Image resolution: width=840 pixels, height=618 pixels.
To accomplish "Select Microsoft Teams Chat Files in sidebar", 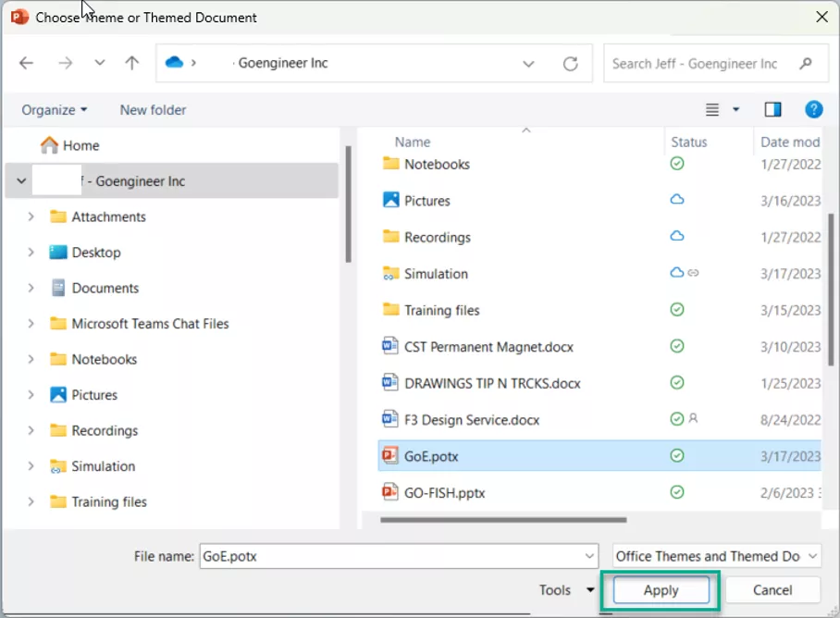I will [140, 324].
